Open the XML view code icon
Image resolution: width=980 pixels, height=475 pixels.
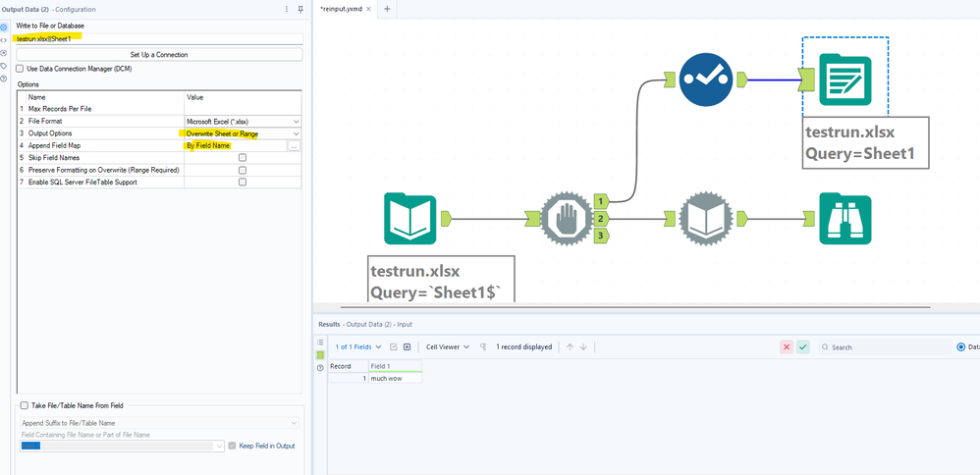click(4, 40)
